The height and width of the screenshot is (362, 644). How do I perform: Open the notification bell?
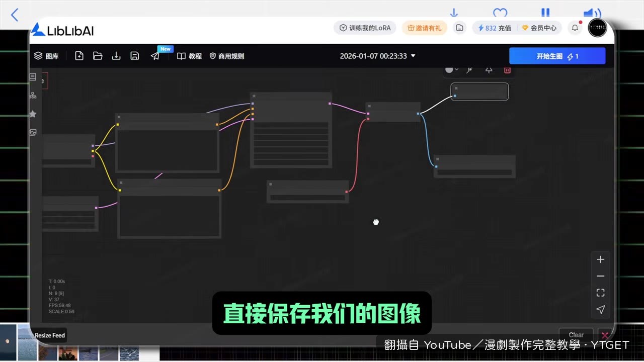(x=575, y=28)
